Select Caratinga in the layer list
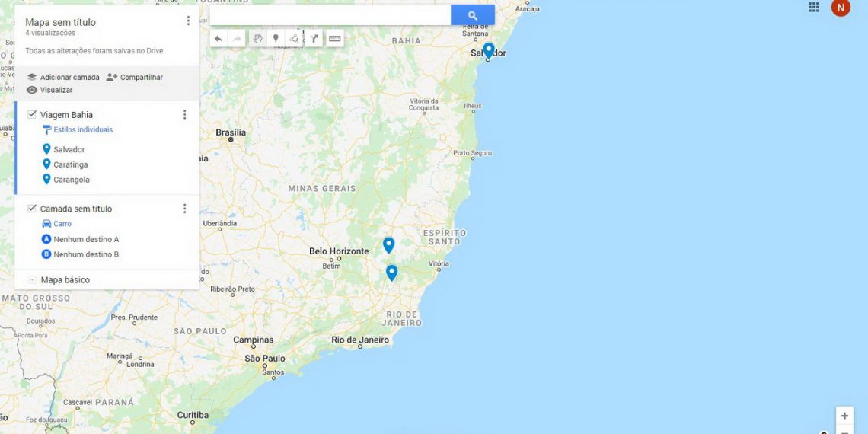The width and height of the screenshot is (868, 434). click(70, 164)
